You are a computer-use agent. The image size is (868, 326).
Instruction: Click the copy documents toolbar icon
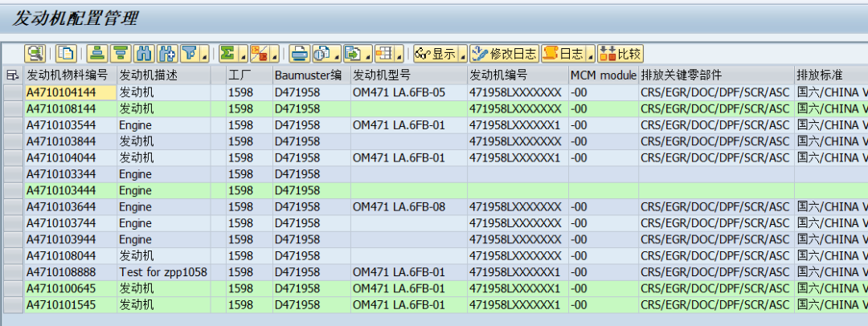[65, 54]
